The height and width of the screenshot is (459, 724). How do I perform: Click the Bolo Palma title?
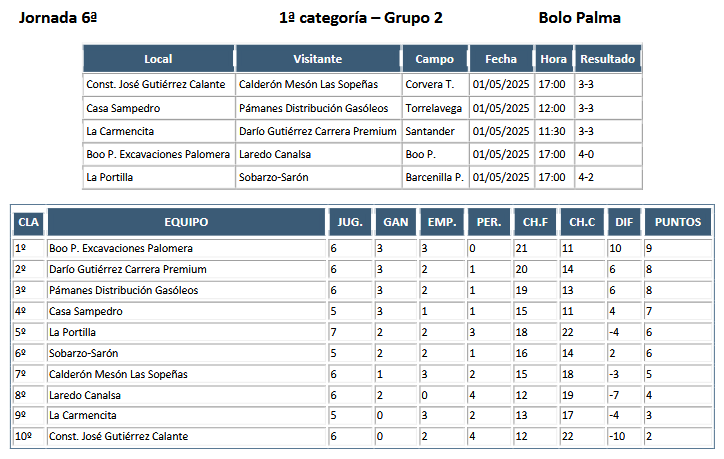pos(579,18)
